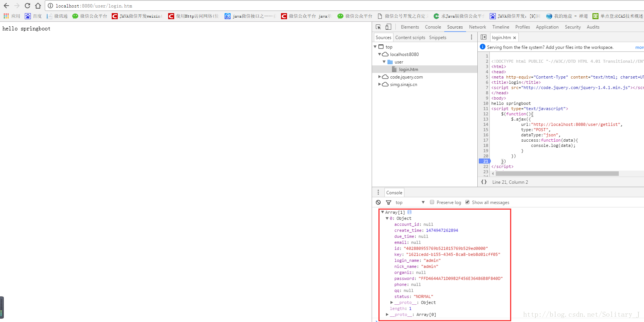This screenshot has height=322, width=644.
Task: Open the 我的地盘 禅道 bookmark
Action: click(x=567, y=16)
